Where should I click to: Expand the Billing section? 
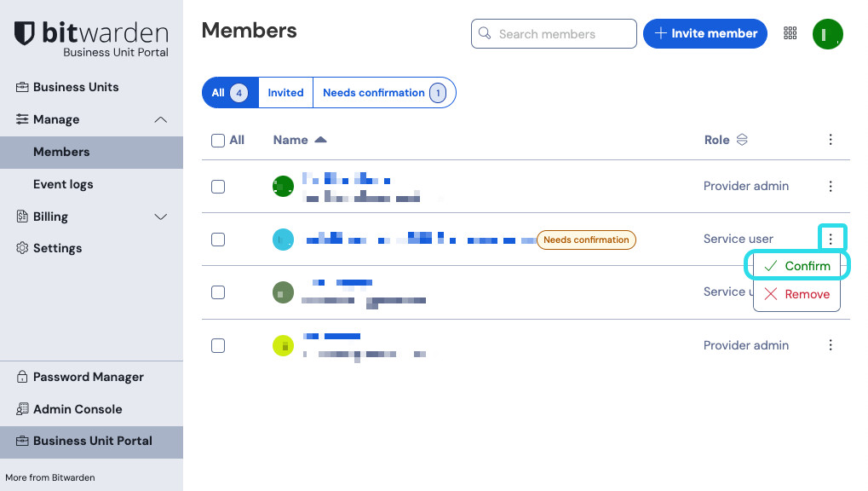pos(160,217)
